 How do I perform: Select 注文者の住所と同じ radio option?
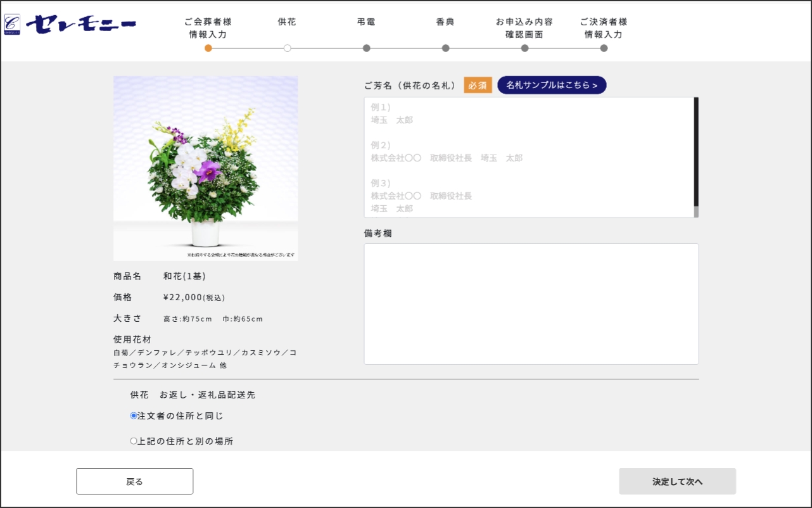(x=134, y=416)
